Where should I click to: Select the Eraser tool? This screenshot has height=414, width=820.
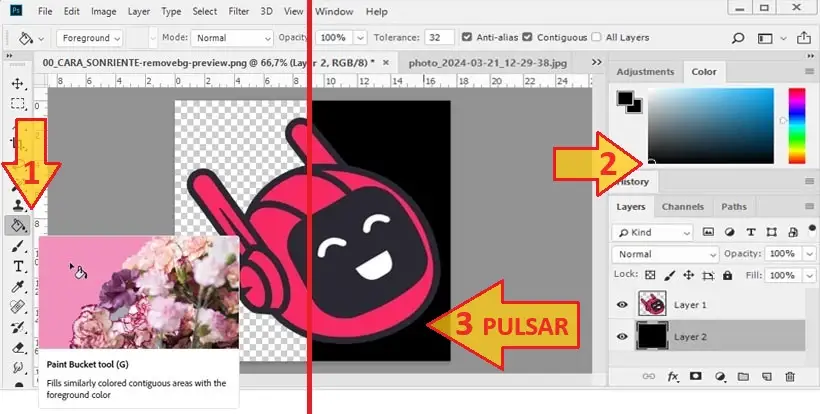tap(18, 347)
